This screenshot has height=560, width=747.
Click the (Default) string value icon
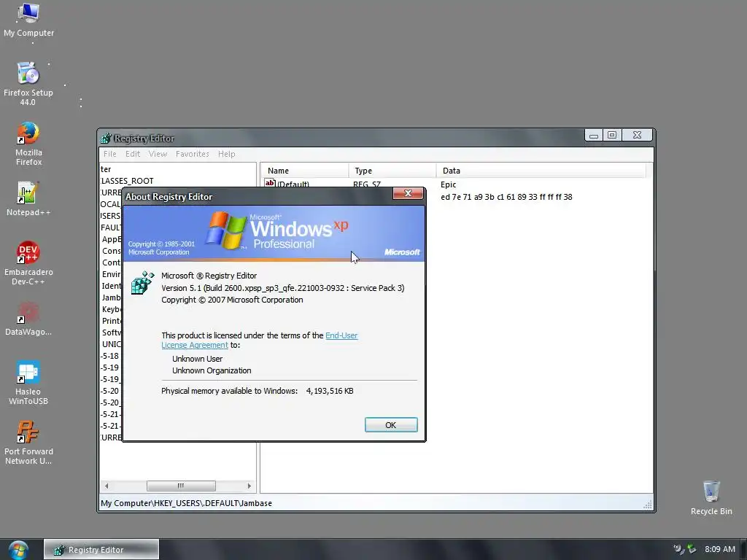(x=270, y=183)
